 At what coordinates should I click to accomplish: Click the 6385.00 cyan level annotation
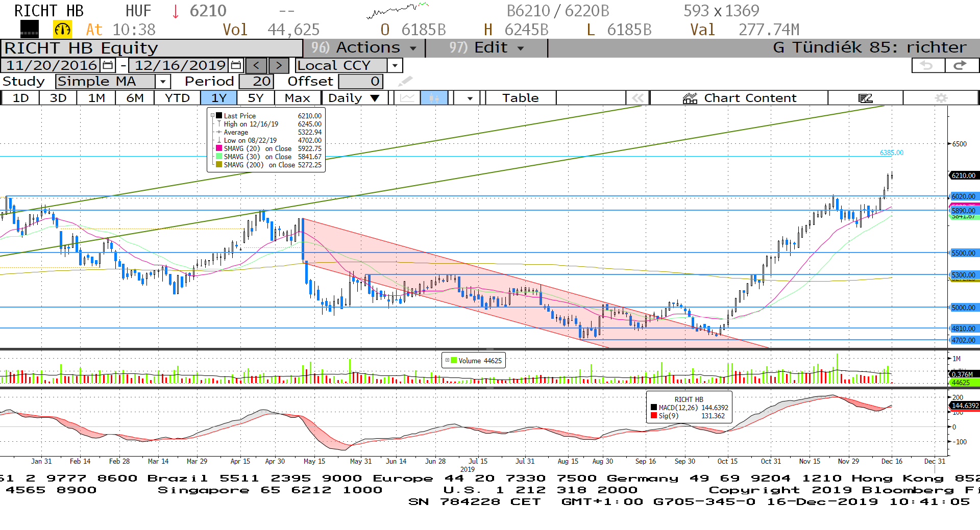pyautogui.click(x=891, y=153)
